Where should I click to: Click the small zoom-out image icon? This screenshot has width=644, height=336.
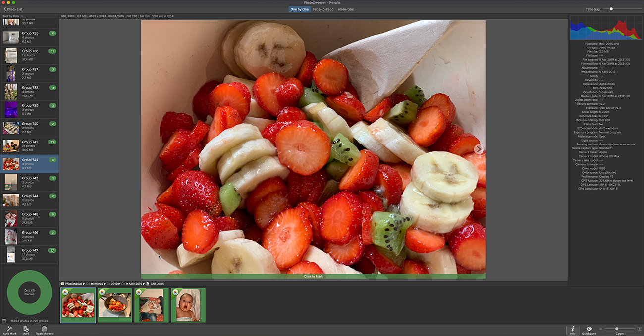(601, 329)
